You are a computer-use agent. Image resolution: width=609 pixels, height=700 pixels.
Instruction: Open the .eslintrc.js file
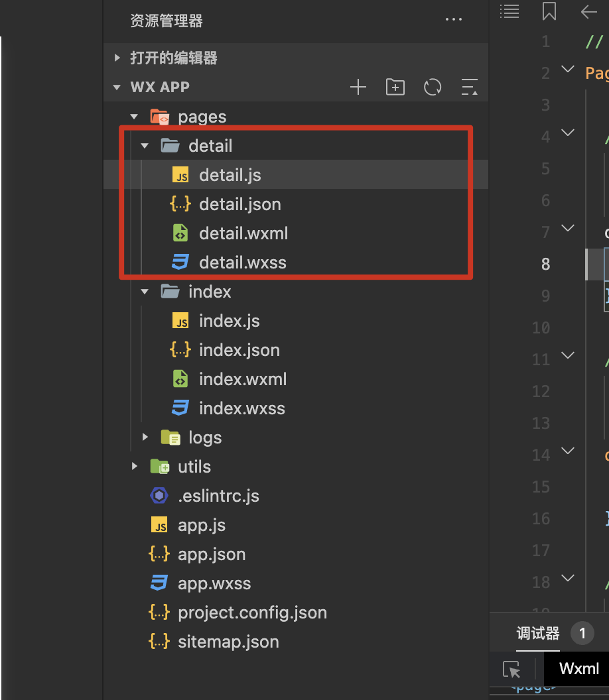(218, 496)
